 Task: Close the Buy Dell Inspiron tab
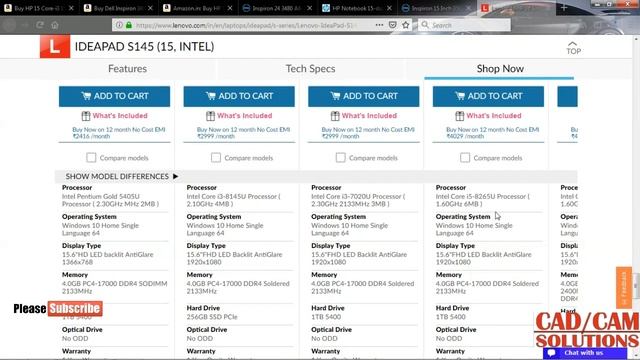[x=151, y=8]
